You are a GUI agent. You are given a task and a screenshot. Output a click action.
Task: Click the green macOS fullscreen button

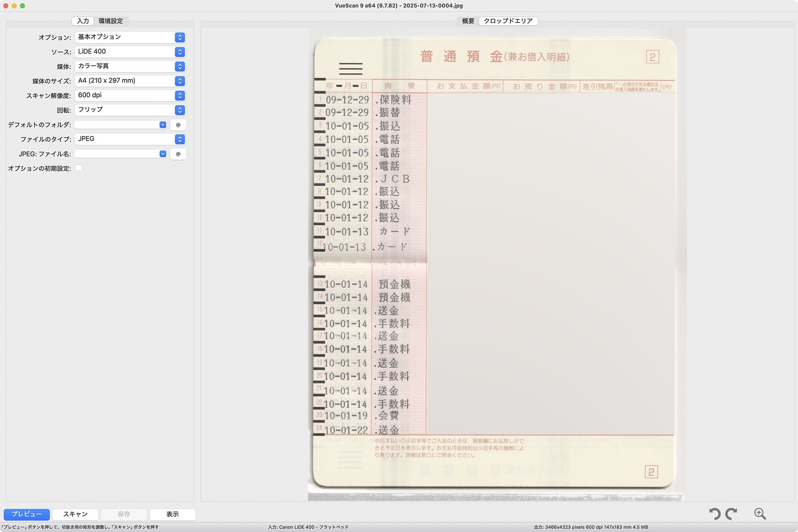pos(22,6)
